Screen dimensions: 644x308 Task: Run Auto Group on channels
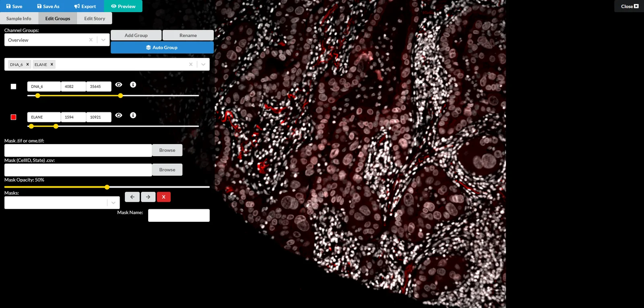[162, 48]
